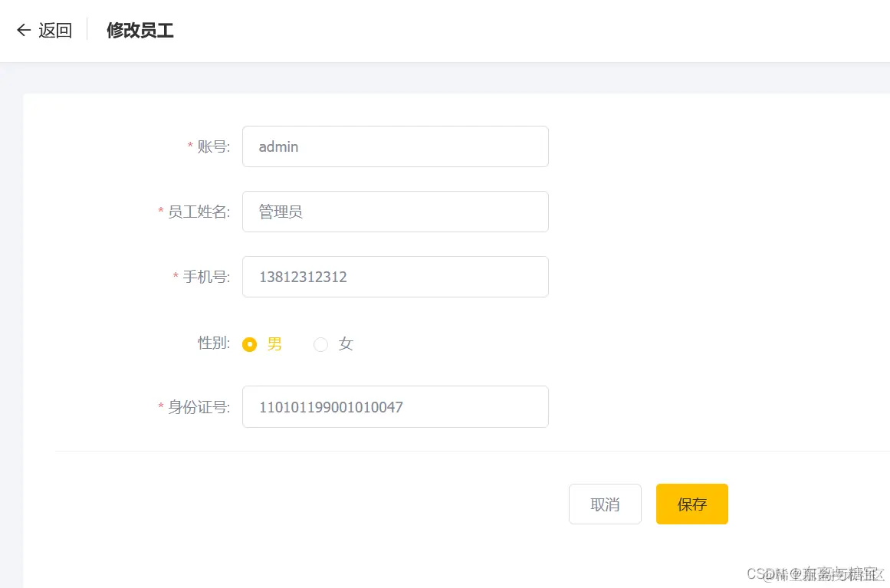This screenshot has width=890, height=588.
Task: Click the 身份证号: field label
Action: (199, 407)
